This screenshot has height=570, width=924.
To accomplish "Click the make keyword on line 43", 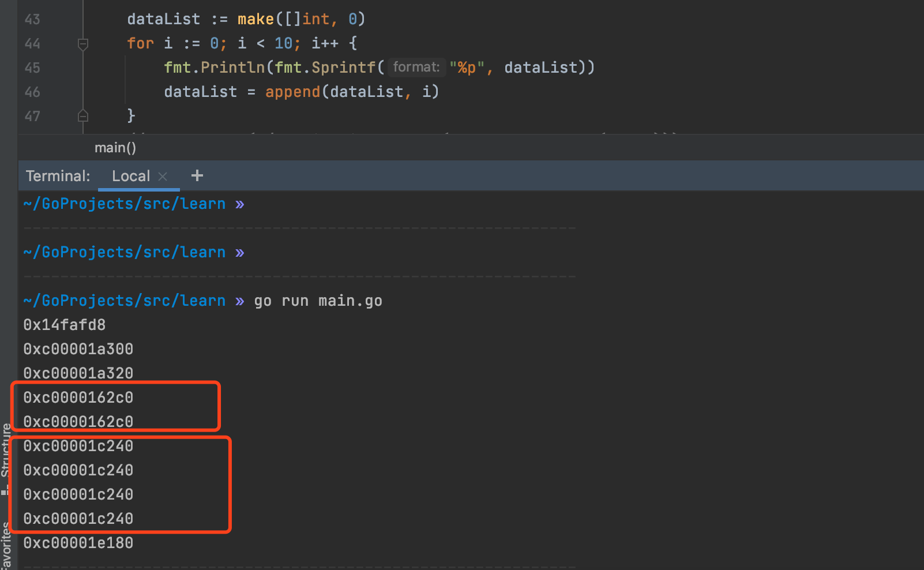I will (x=256, y=19).
